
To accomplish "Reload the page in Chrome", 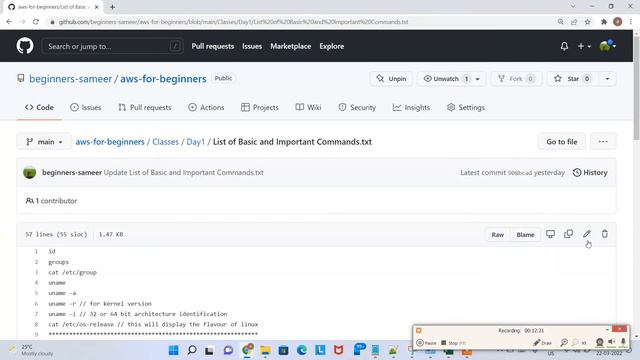I will [36, 22].
